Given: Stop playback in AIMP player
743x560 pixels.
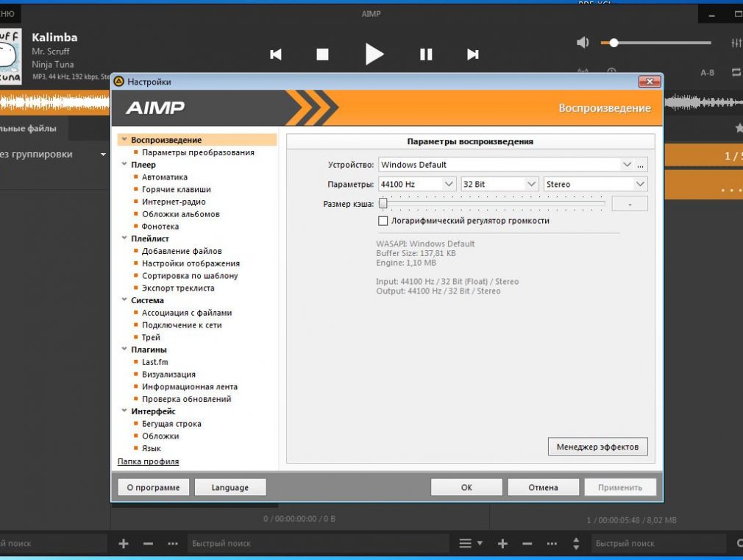Looking at the screenshot, I should click(323, 54).
